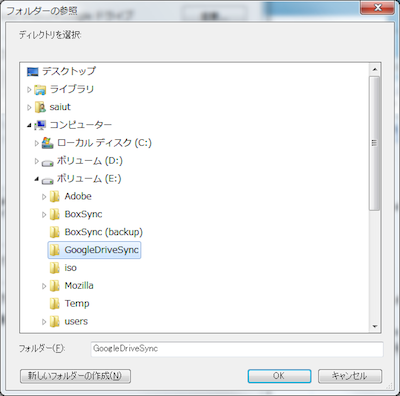Screen dimensions: 400x396
Task: Select the iso folder icon
Action: tap(55, 268)
